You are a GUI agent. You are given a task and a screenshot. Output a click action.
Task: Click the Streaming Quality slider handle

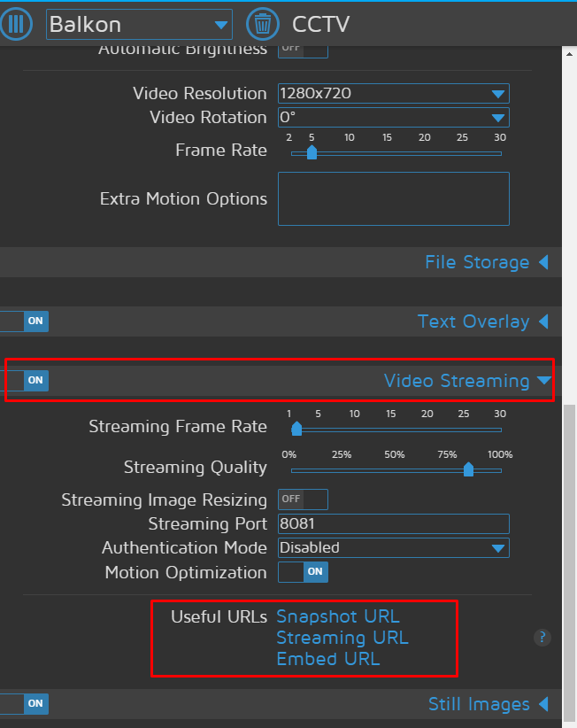click(468, 469)
